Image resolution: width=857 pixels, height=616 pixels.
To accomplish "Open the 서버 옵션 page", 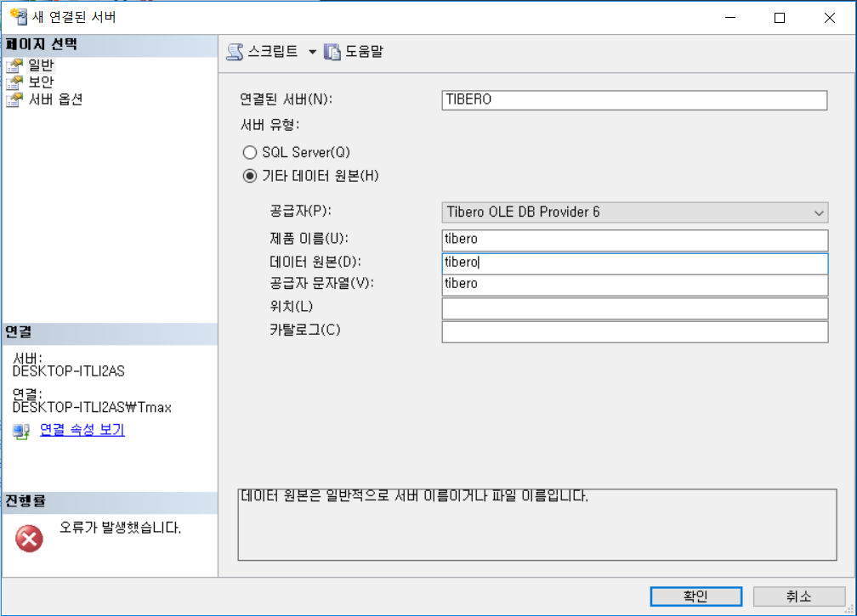I will (x=55, y=99).
